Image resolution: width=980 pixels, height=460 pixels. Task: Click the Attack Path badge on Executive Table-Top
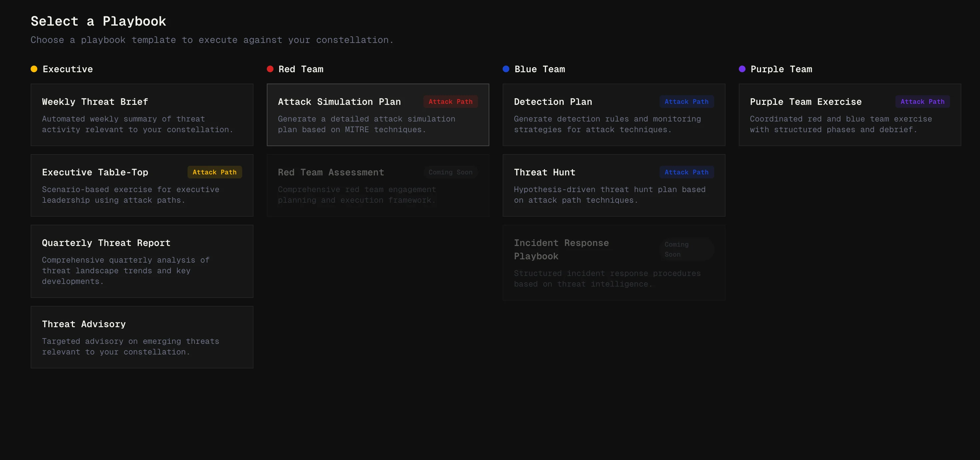tap(214, 172)
